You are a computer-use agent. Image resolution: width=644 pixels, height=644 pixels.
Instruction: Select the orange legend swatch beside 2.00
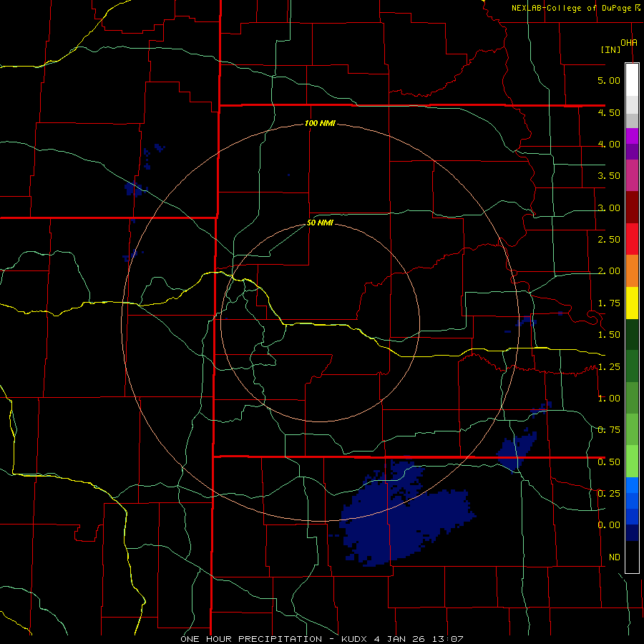click(632, 271)
